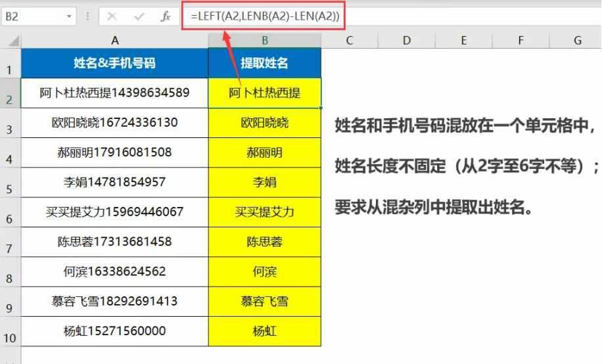This screenshot has height=364, width=602.
Task: Click cell 杨虹15271560000
Action: [x=114, y=331]
